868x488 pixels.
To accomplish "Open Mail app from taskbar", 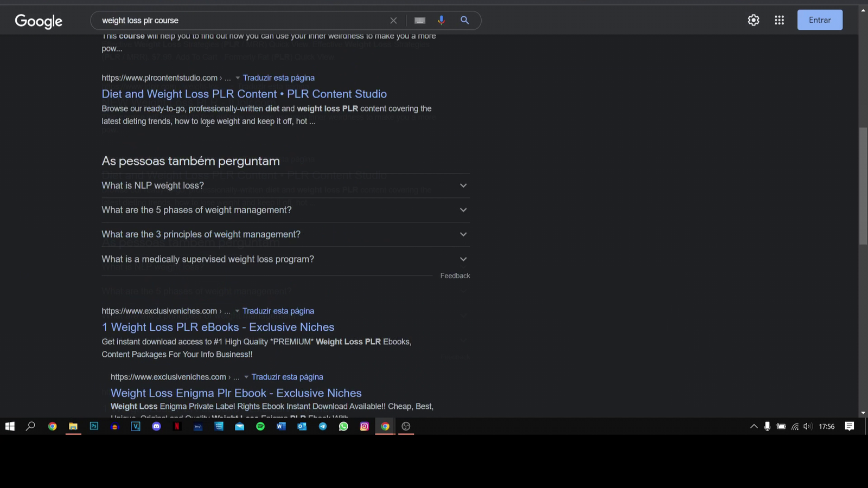I will click(240, 426).
